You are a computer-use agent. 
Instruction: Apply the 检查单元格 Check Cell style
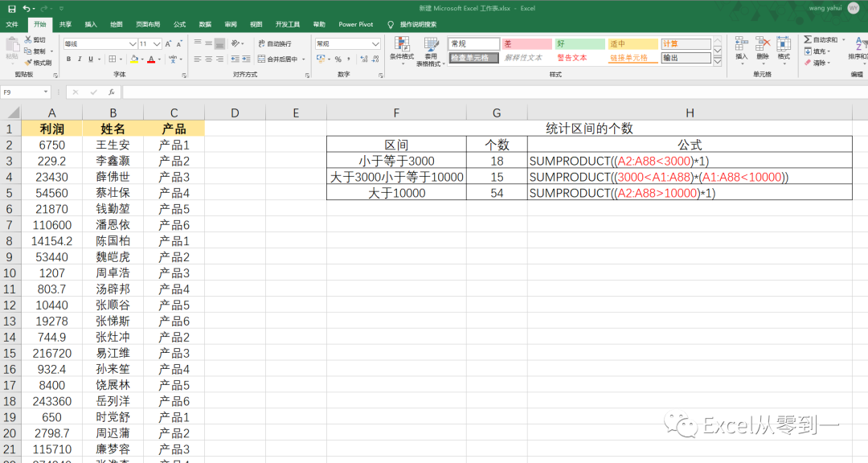coord(474,58)
